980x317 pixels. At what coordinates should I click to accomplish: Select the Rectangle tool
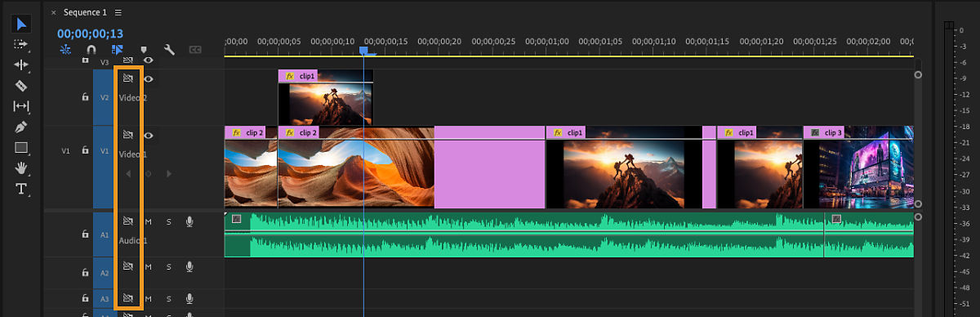click(x=21, y=148)
